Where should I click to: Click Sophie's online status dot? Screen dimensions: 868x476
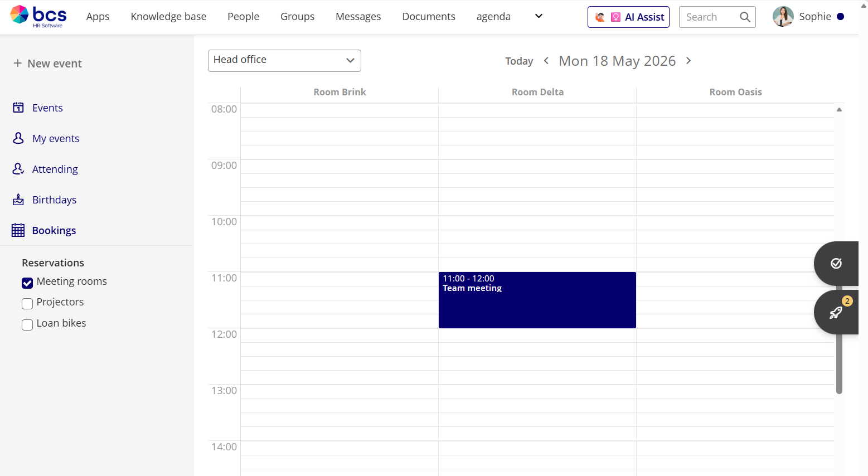click(x=840, y=17)
